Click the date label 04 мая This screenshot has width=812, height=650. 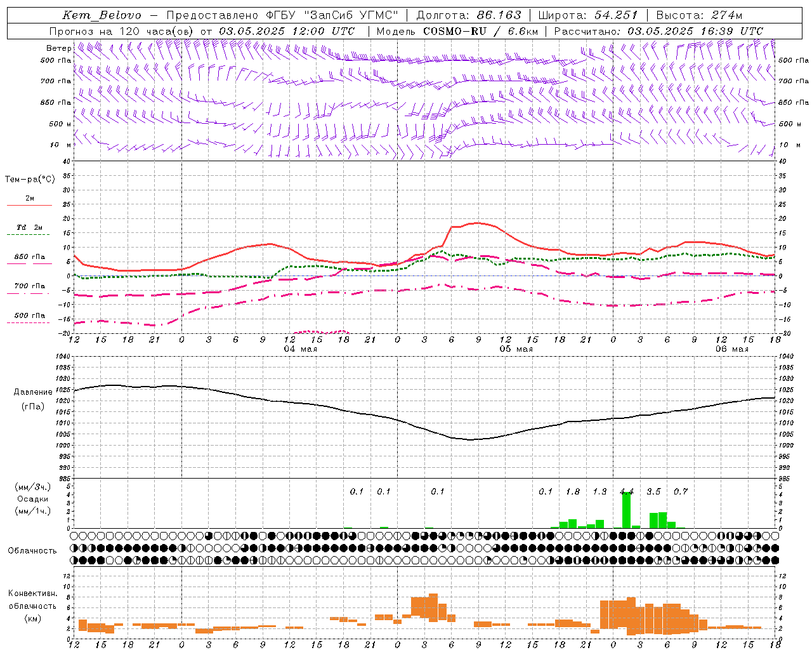[300, 349]
